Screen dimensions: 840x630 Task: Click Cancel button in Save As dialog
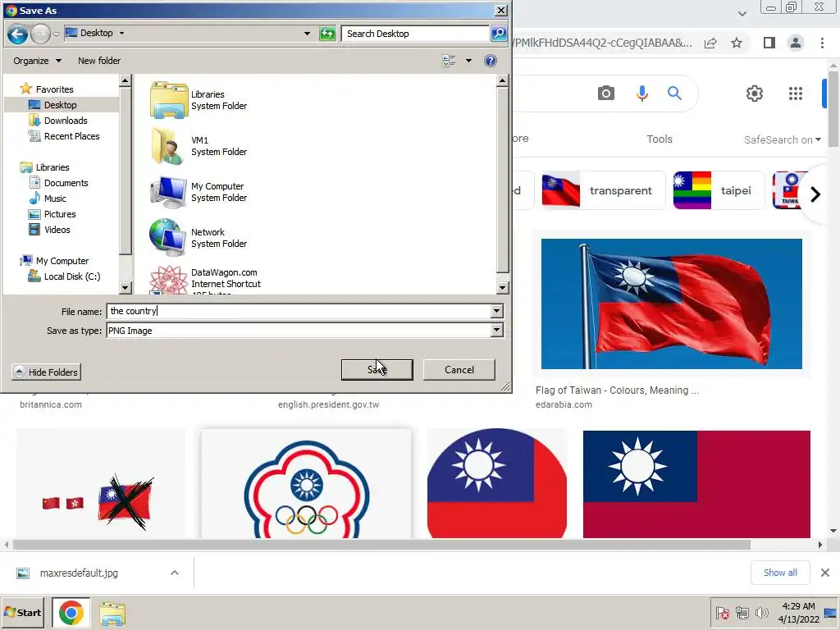click(459, 370)
